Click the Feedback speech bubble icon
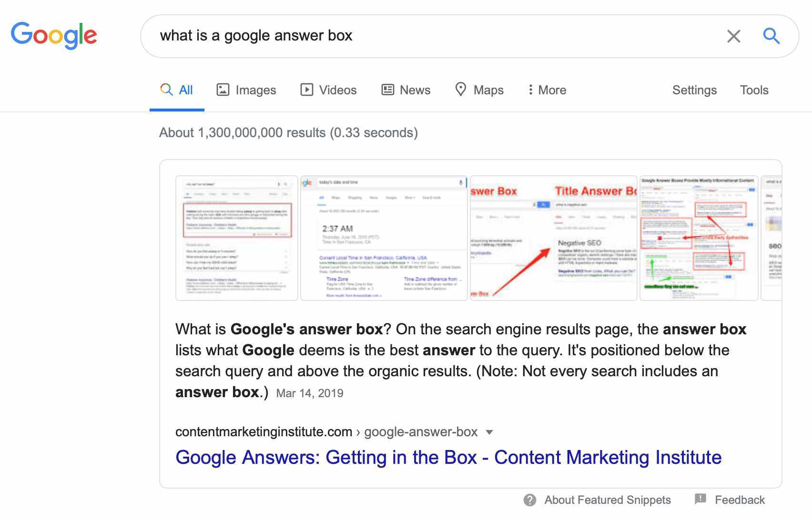This screenshot has height=521, width=812. (700, 499)
